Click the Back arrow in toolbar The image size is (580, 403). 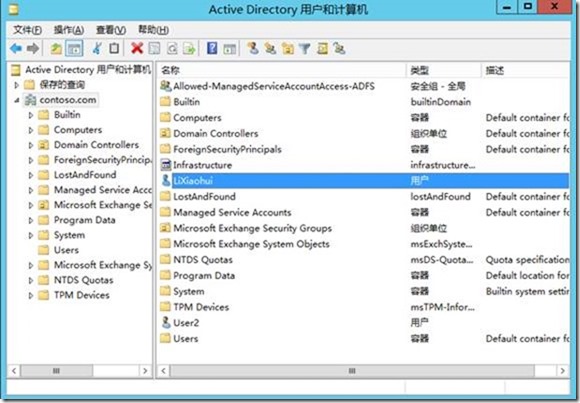(x=16, y=48)
